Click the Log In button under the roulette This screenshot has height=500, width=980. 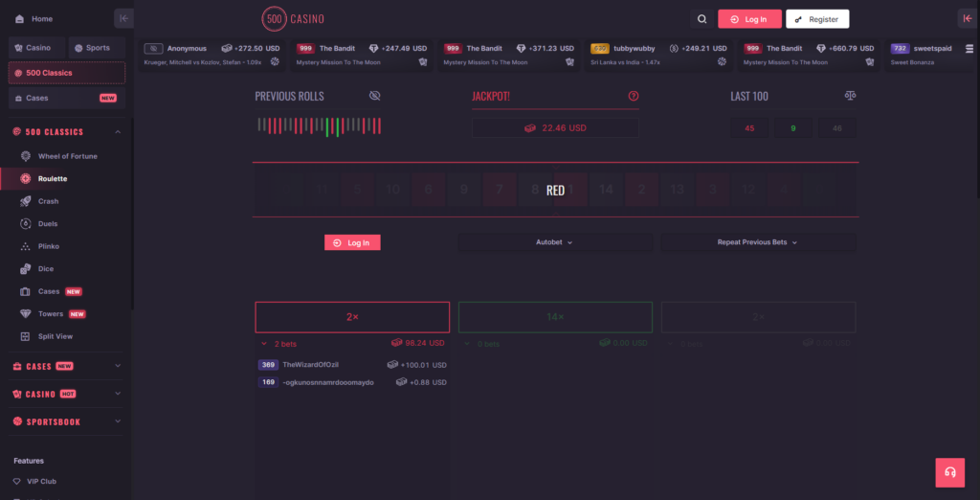point(352,242)
